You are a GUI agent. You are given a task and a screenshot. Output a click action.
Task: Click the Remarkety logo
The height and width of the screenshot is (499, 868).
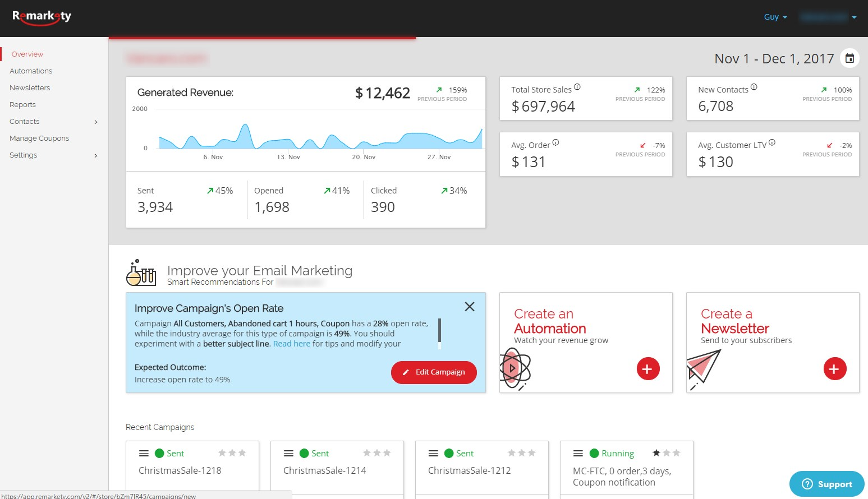click(x=42, y=17)
